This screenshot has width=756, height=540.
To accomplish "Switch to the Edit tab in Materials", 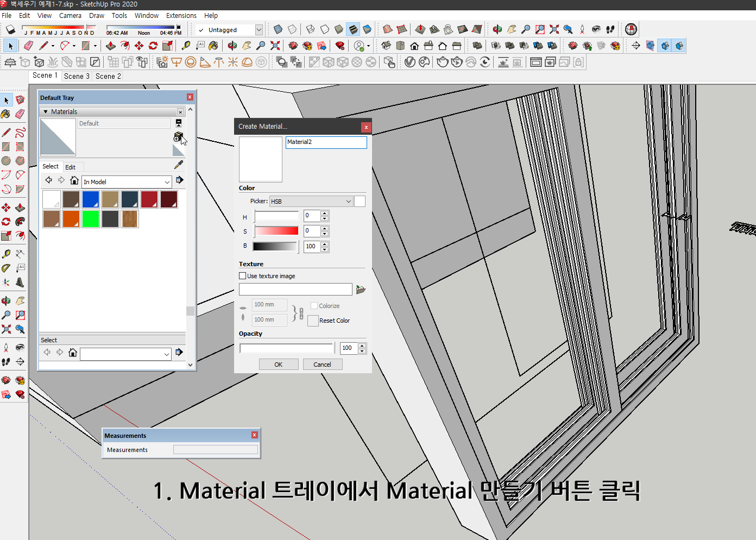I will (x=70, y=167).
